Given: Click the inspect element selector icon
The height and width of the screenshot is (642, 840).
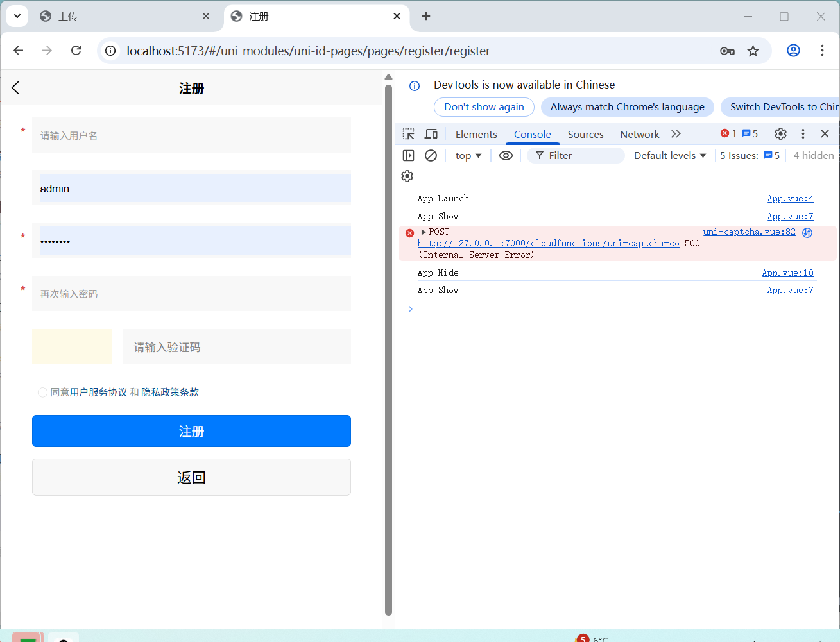Looking at the screenshot, I should tap(409, 134).
